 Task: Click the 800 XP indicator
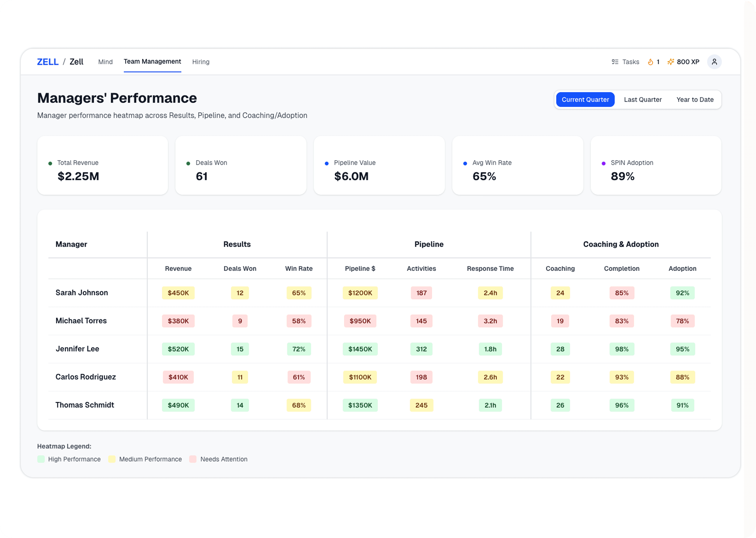(688, 62)
